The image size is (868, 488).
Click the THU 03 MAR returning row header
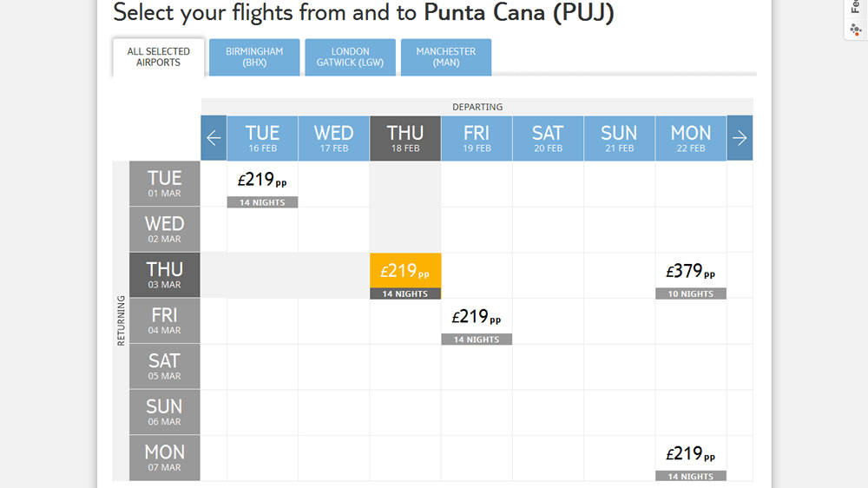(x=164, y=275)
